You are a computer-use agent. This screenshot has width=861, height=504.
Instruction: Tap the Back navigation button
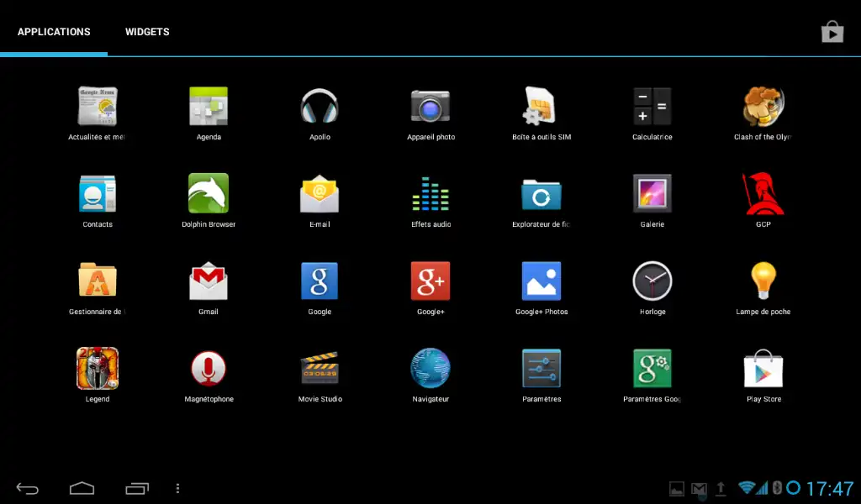click(x=28, y=488)
